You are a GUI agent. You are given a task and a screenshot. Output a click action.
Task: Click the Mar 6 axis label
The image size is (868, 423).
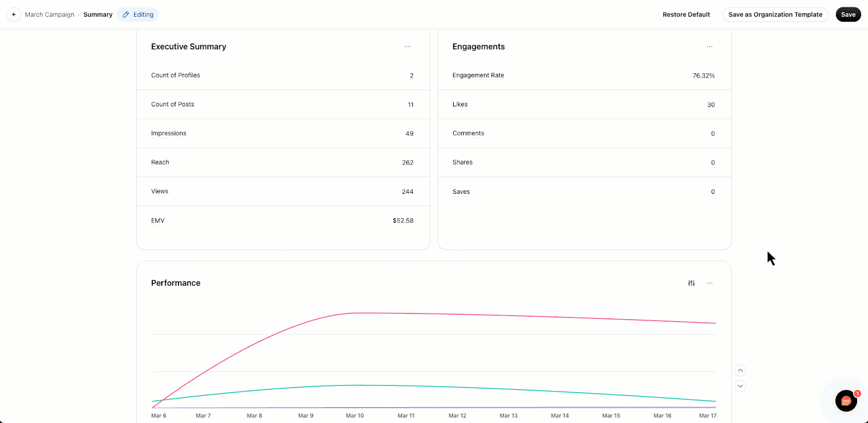click(158, 415)
